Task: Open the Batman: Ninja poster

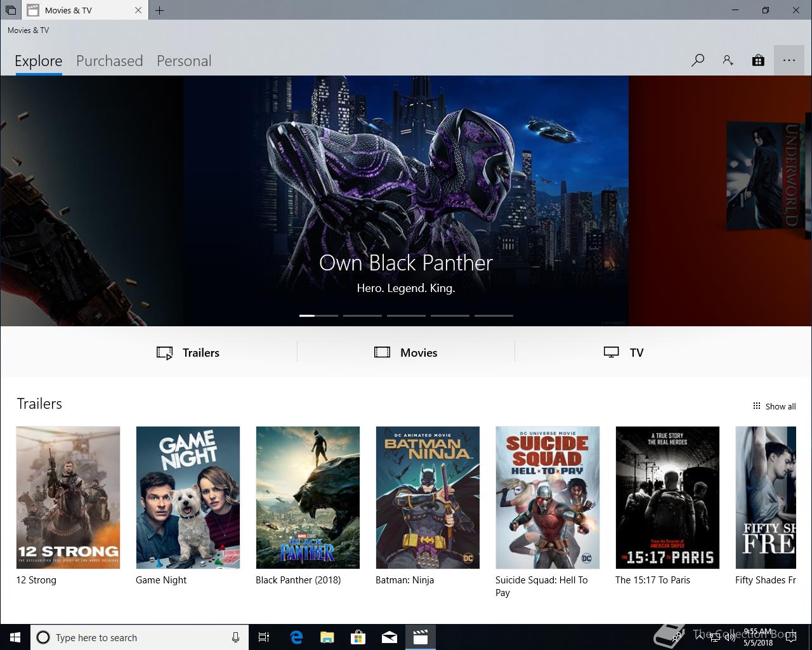Action: coord(428,498)
